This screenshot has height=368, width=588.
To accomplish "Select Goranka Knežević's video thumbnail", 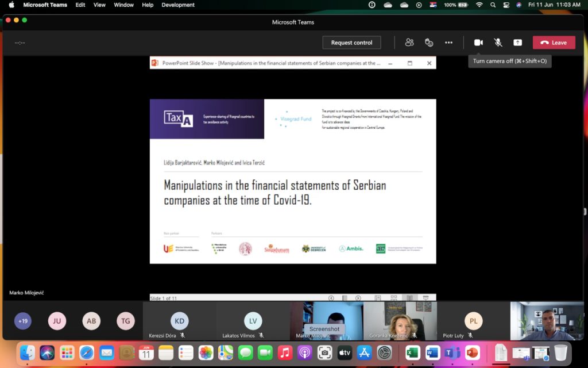I will pyautogui.click(x=400, y=321).
